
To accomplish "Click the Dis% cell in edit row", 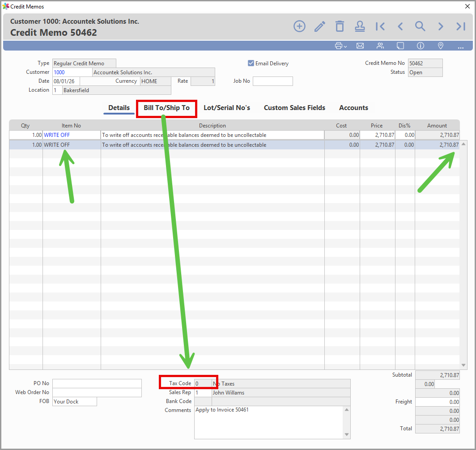I will [x=405, y=135].
